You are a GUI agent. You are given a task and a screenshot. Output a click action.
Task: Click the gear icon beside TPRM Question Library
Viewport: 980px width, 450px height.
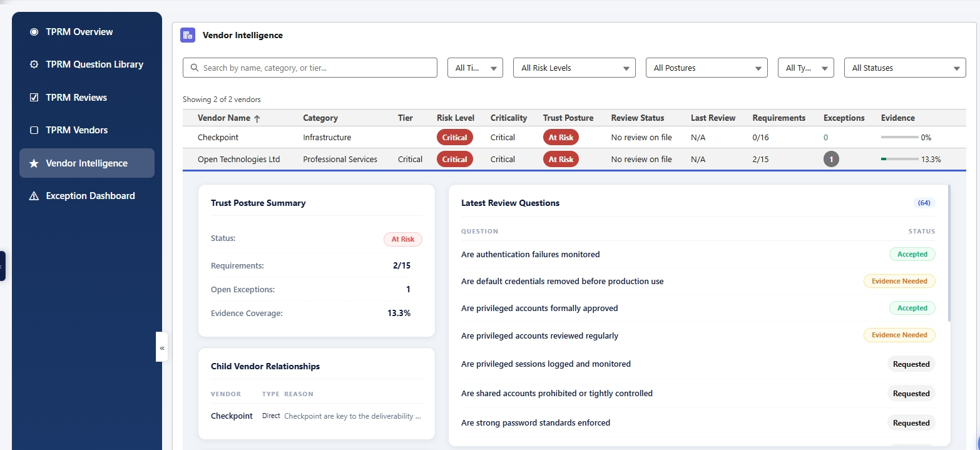tap(34, 64)
